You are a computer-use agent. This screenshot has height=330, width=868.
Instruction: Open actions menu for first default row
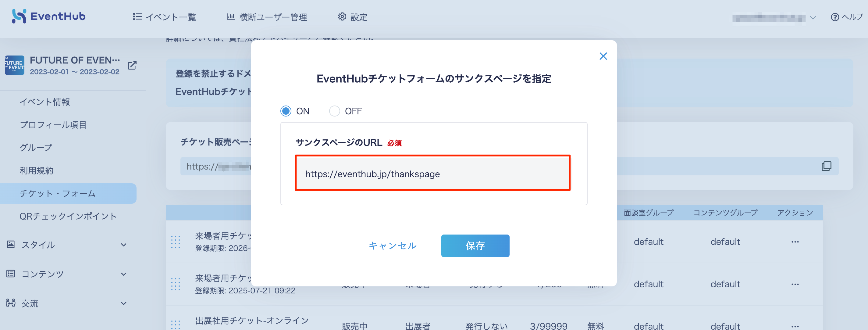click(x=795, y=242)
